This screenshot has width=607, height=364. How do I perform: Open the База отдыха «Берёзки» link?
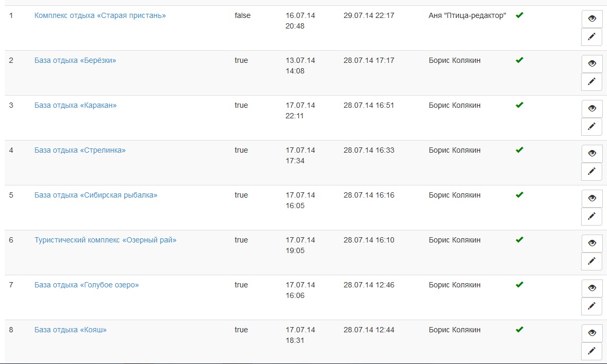[75, 60]
